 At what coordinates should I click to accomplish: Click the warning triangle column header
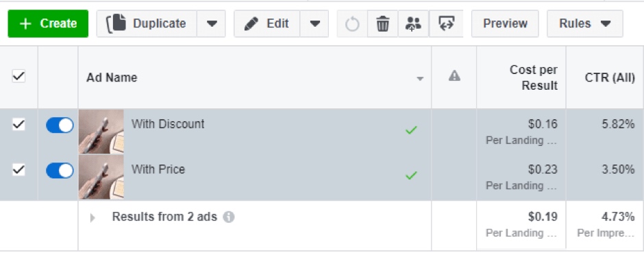tap(454, 76)
